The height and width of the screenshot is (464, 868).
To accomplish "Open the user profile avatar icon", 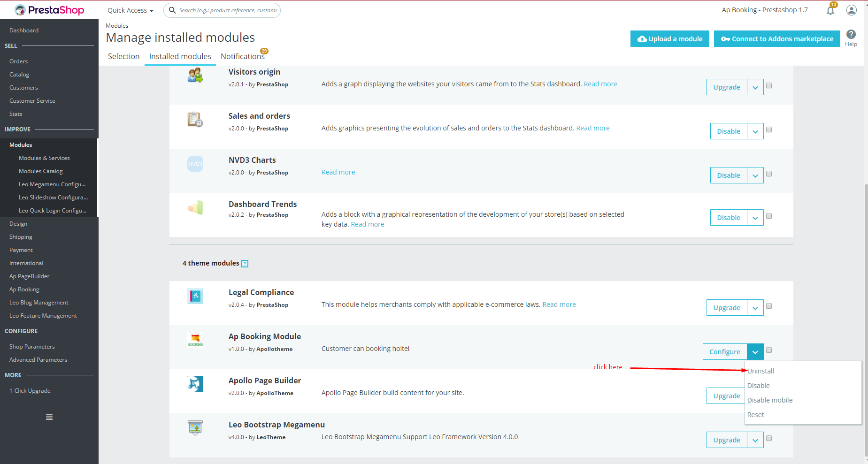I will 852,10.
